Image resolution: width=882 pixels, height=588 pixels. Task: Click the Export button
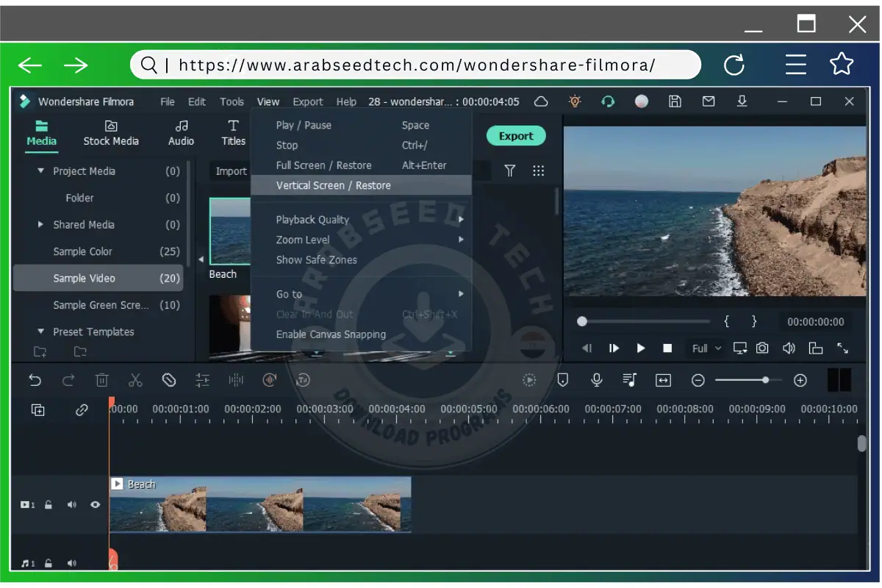click(x=515, y=135)
